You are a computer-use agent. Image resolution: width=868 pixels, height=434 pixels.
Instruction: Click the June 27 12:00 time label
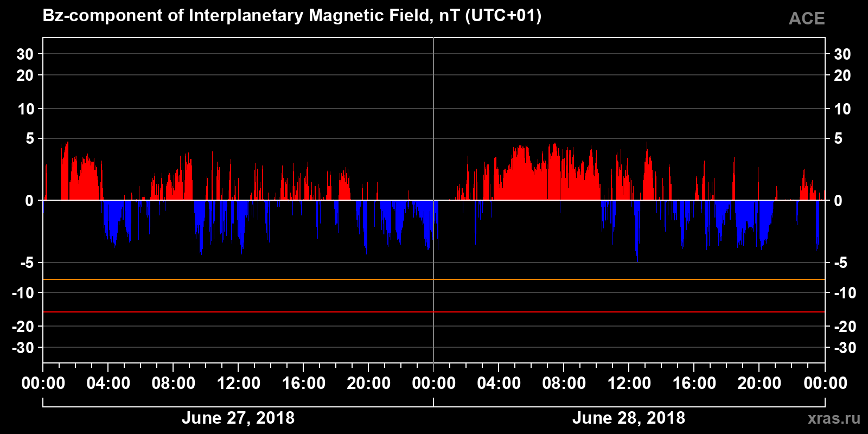(239, 383)
